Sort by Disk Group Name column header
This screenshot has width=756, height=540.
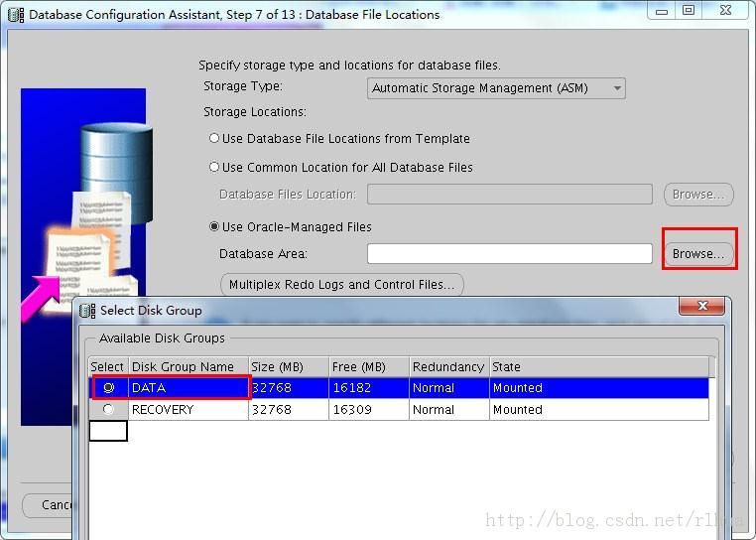coord(188,367)
